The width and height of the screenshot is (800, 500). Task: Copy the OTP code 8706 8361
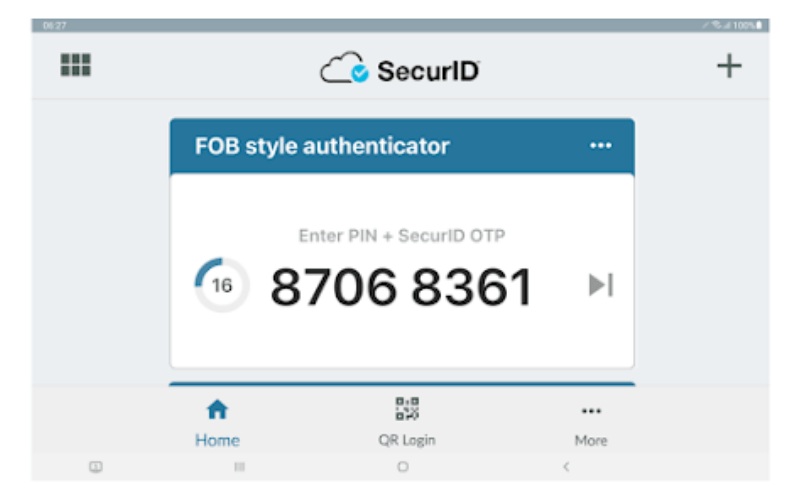402,287
